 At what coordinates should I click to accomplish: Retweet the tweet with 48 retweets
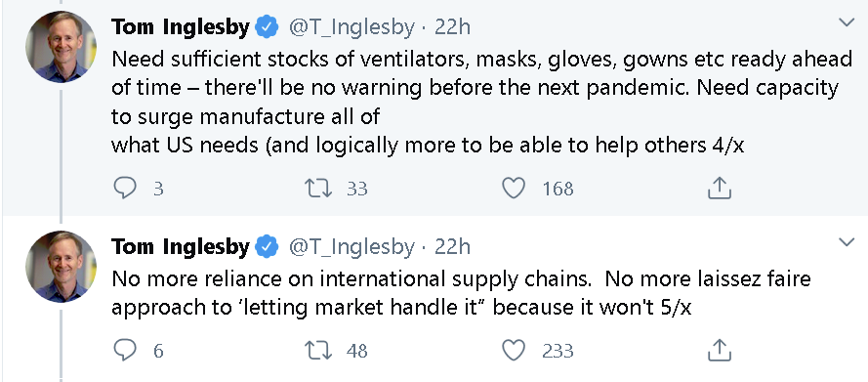pyautogui.click(x=319, y=351)
